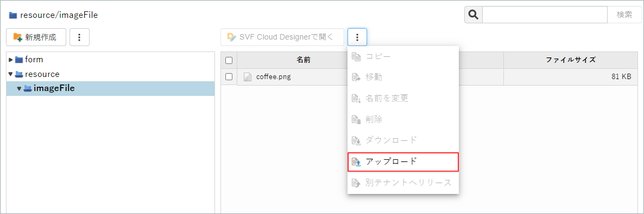Choose 別テナントへリリース from the dropdown menu

click(403, 183)
